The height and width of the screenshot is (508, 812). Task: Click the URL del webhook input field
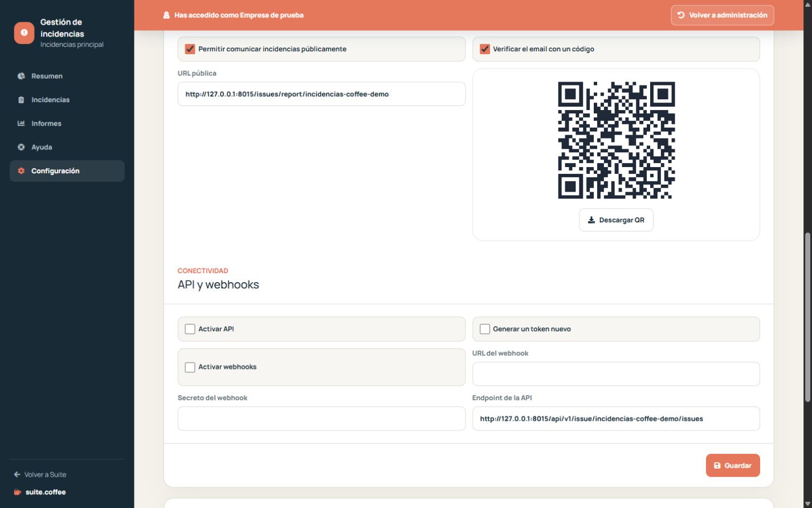616,374
